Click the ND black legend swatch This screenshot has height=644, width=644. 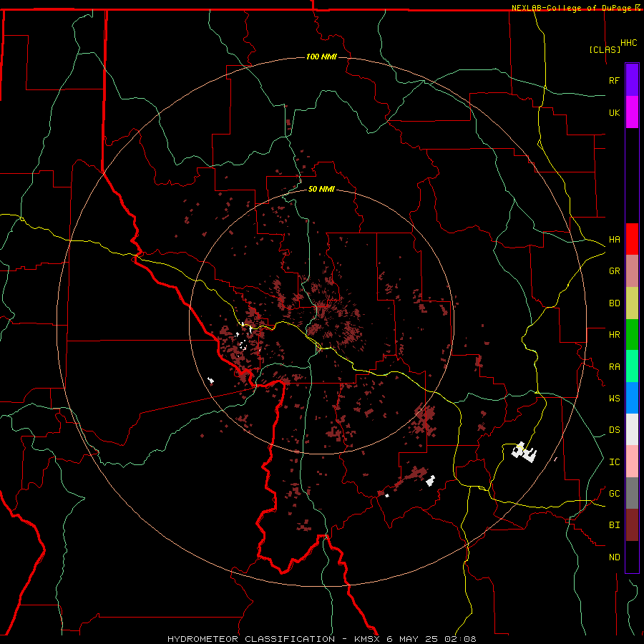[632, 557]
